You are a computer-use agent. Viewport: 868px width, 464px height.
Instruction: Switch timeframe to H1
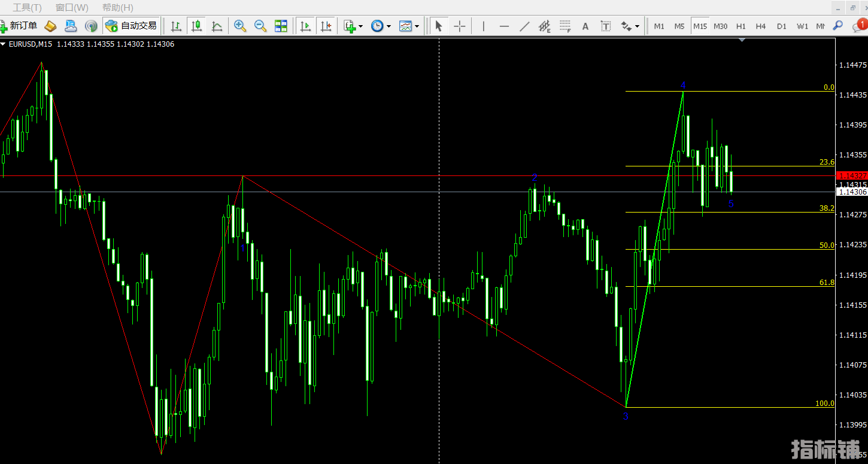click(x=741, y=26)
